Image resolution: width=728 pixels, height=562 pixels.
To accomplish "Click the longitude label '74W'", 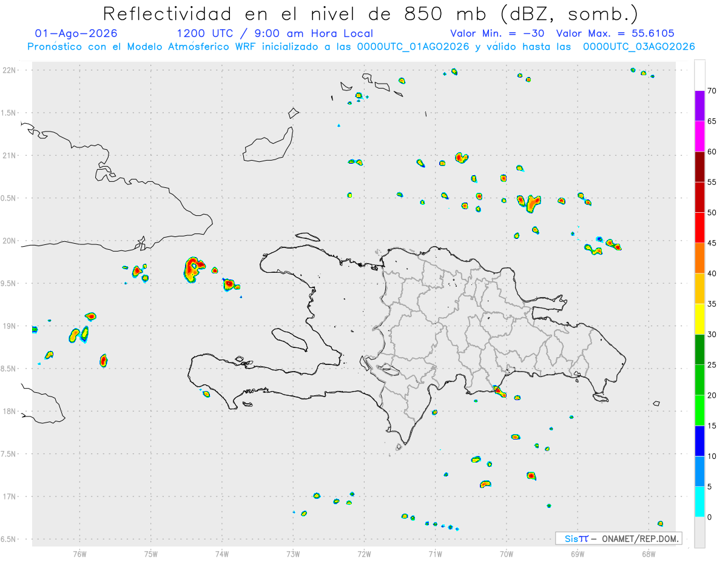I will pyautogui.click(x=222, y=554).
